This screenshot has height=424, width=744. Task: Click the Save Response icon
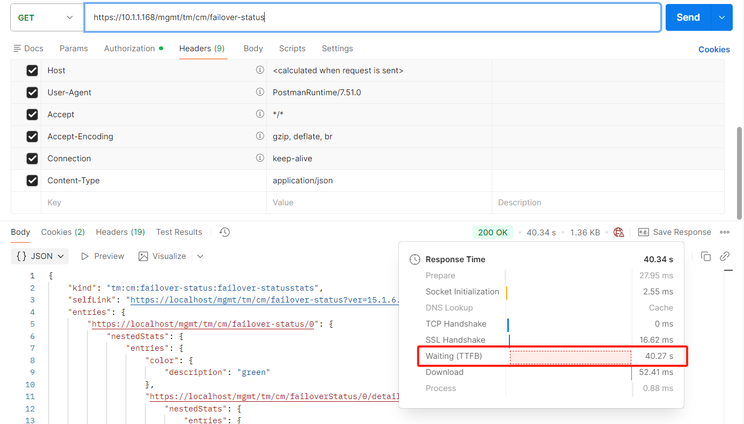(642, 232)
